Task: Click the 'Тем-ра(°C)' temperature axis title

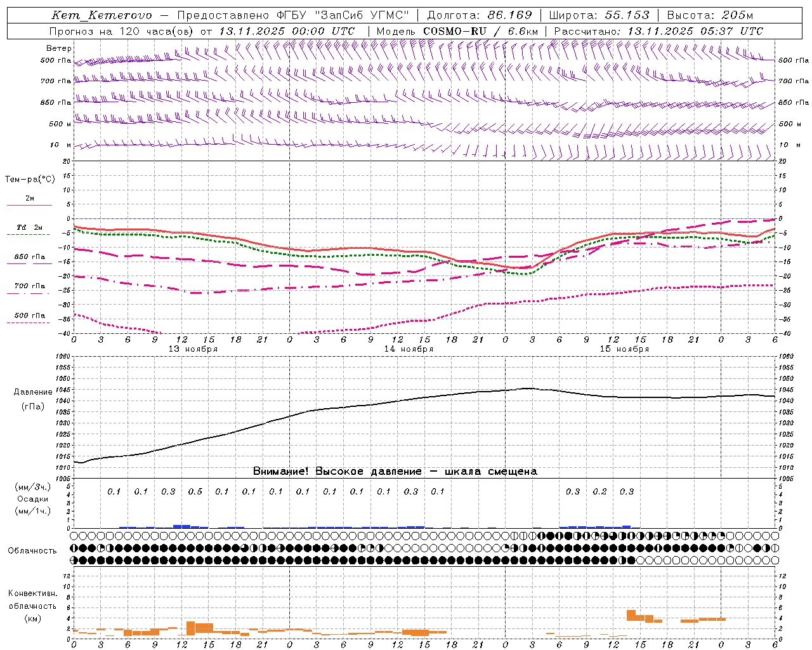Action: point(30,180)
